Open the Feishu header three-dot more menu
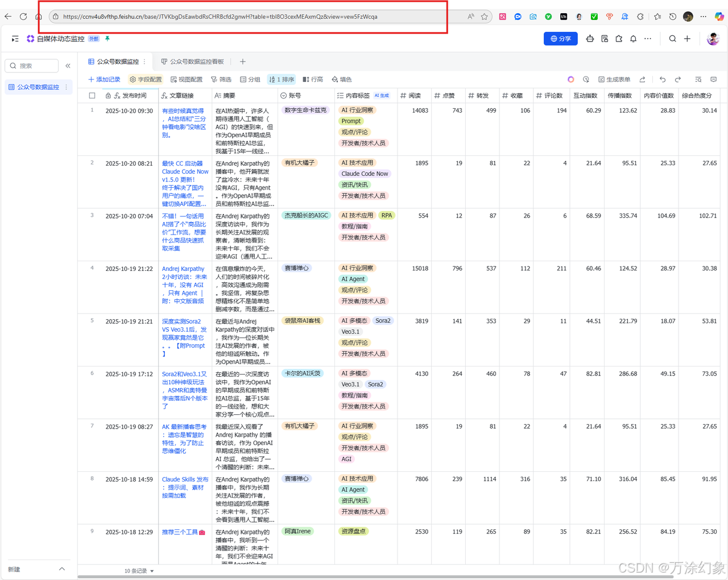The height and width of the screenshot is (580, 728). (x=648, y=39)
